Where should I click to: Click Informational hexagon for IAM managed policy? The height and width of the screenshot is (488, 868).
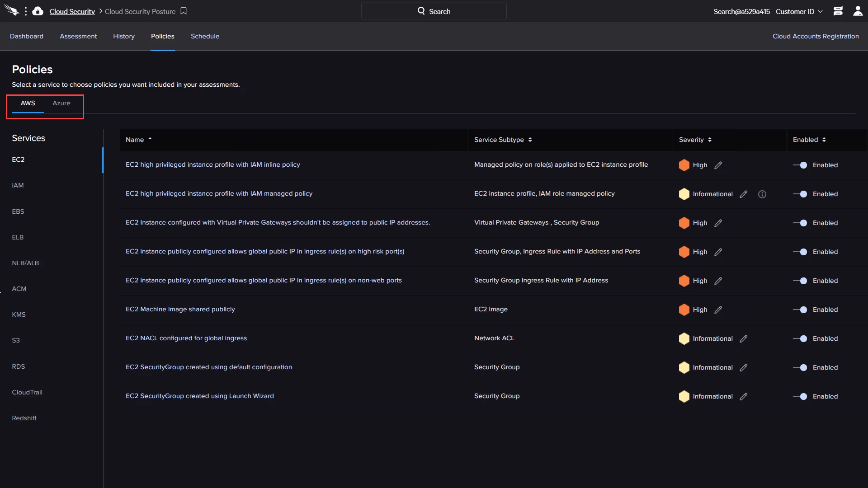684,194
